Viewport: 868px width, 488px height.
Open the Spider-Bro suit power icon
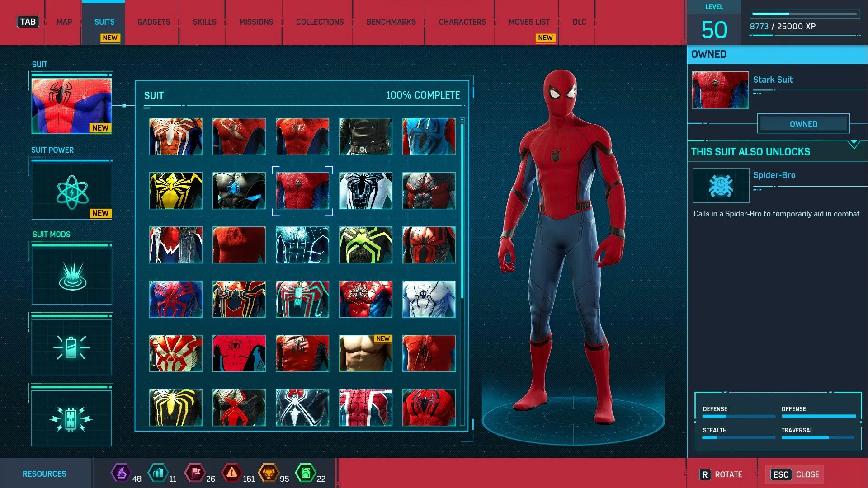click(x=720, y=185)
